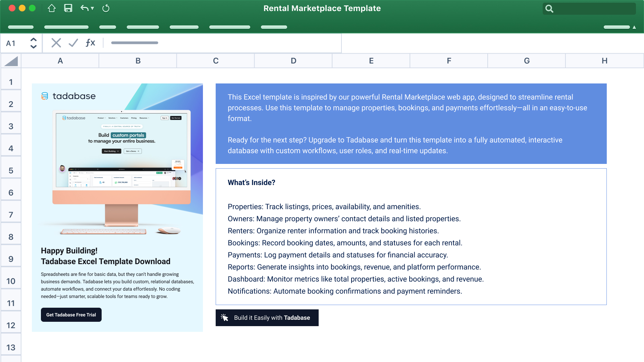
Task: Click the blue template description box
Action: click(411, 124)
